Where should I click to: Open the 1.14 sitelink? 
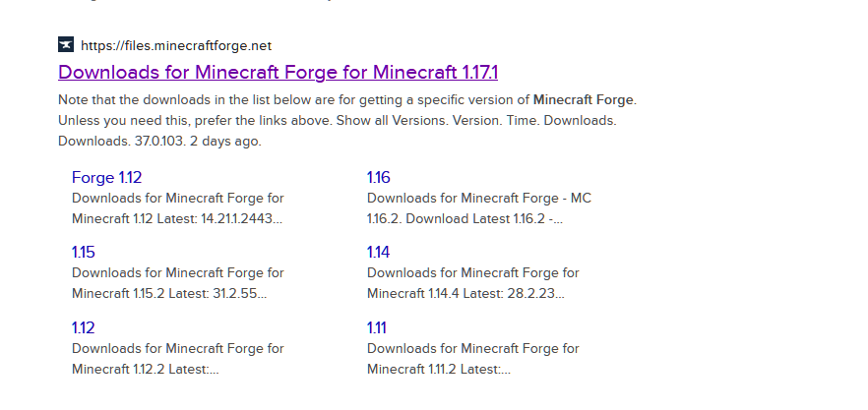point(379,253)
